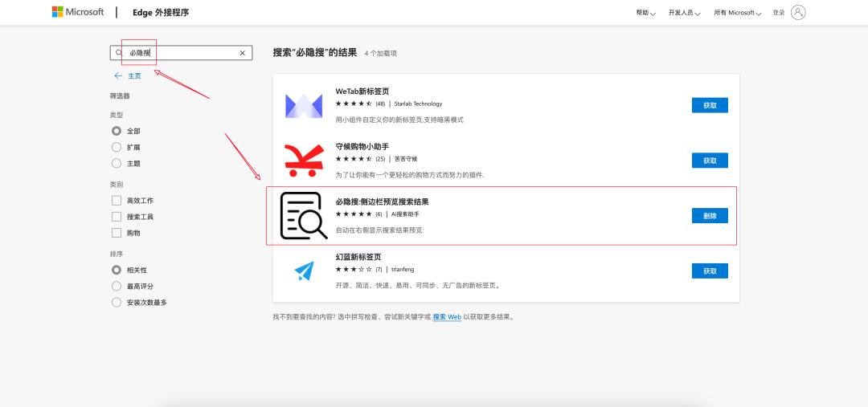This screenshot has height=407, width=868.
Task: Sort by 最高评分 radio button
Action: click(x=117, y=286)
